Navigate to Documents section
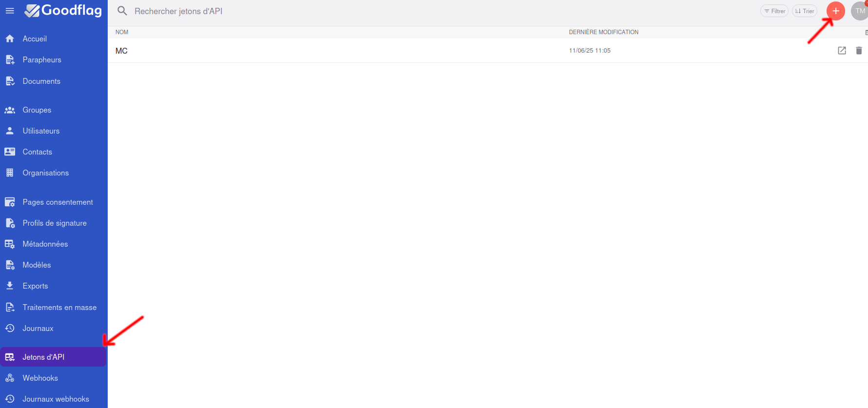The width and height of the screenshot is (868, 408). tap(41, 81)
